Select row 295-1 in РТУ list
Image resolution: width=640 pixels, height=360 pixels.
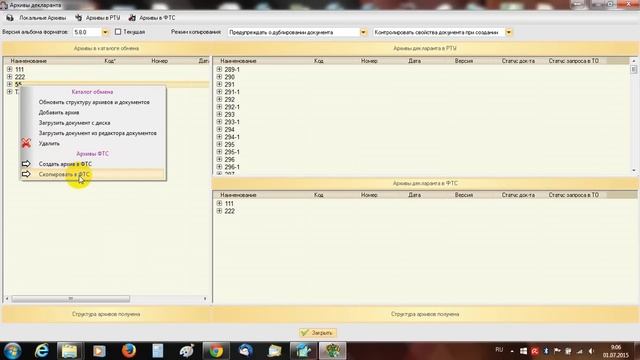[x=232, y=152]
